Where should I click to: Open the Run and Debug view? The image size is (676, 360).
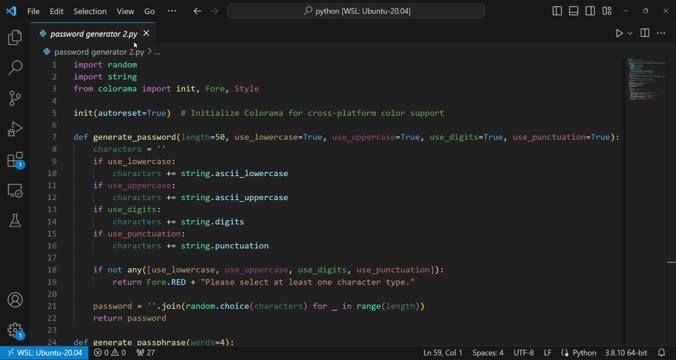(15, 129)
